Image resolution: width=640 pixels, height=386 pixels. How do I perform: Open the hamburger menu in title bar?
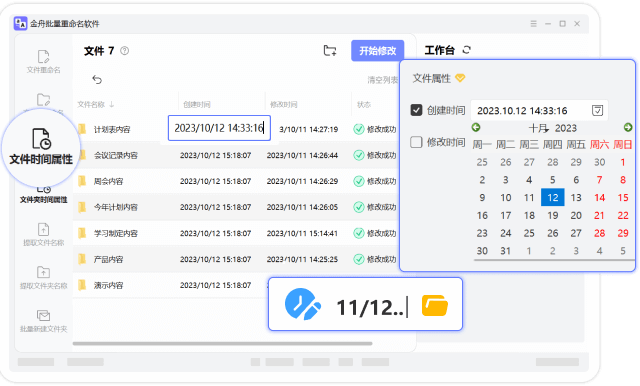tap(533, 24)
